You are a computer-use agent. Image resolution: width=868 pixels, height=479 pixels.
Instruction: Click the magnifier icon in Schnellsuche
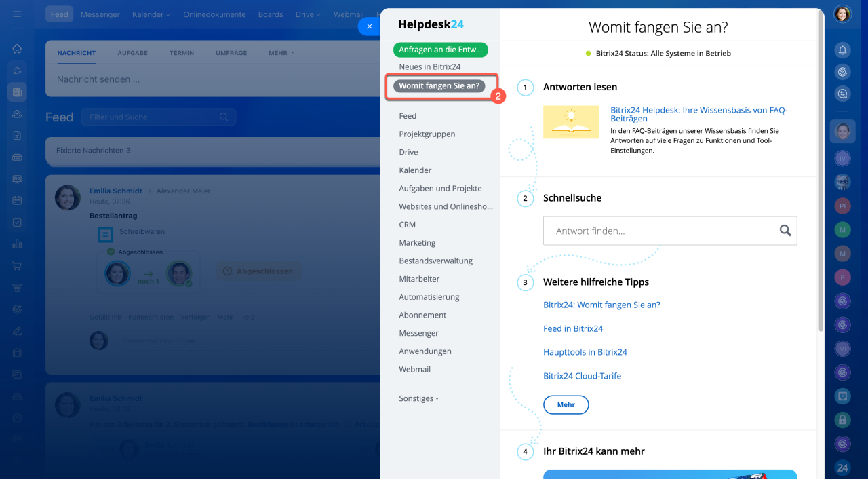pyautogui.click(x=785, y=231)
